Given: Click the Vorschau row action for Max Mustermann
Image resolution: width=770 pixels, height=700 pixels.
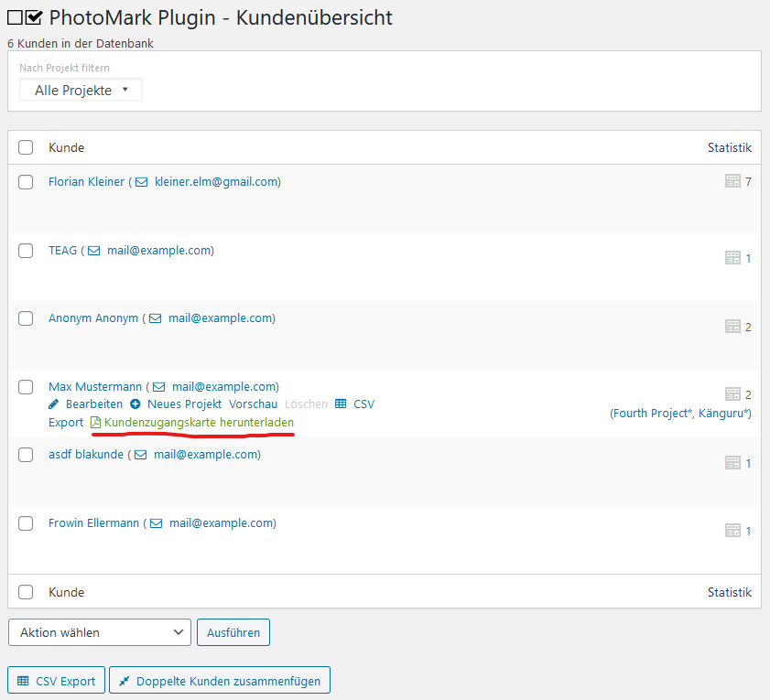Looking at the screenshot, I should (253, 404).
